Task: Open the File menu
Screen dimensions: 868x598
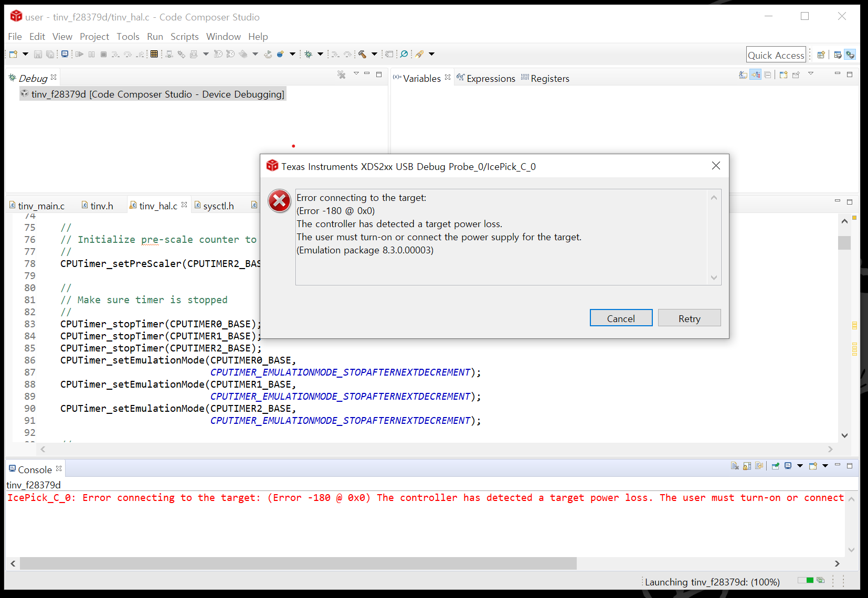Action: point(15,37)
